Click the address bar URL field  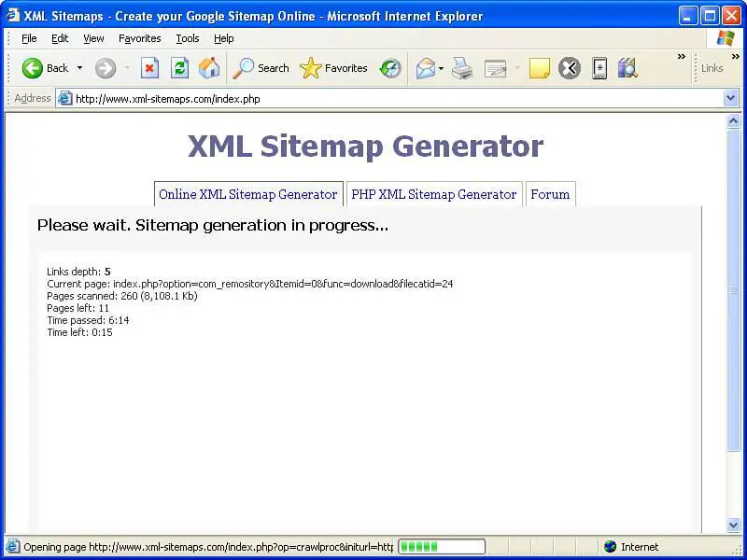pyautogui.click(x=399, y=99)
